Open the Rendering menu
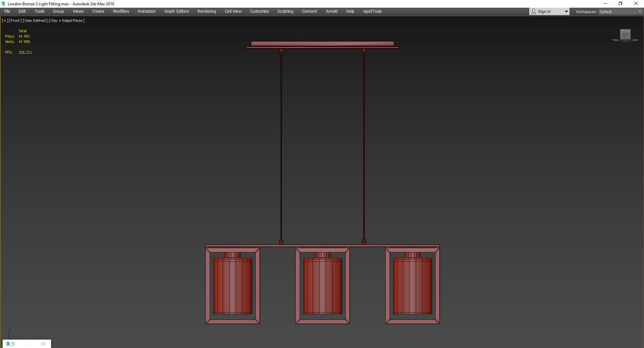Image resolution: width=644 pixels, height=348 pixels. (x=207, y=11)
